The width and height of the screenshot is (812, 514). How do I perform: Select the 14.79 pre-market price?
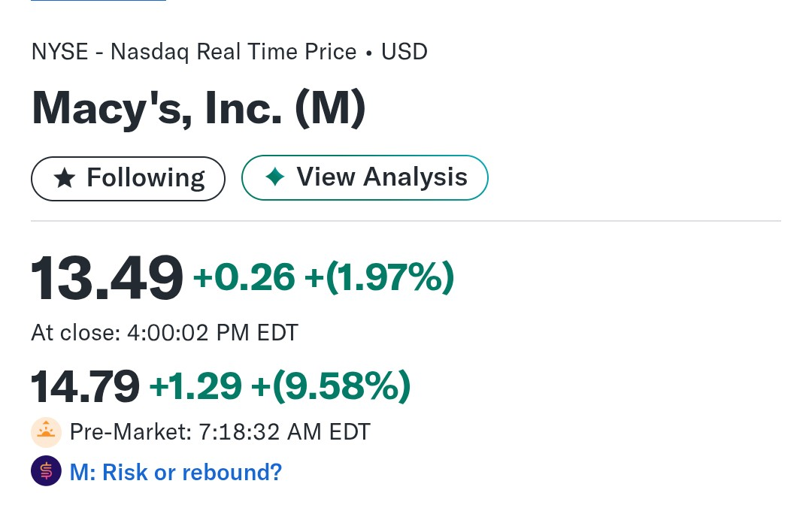click(86, 387)
